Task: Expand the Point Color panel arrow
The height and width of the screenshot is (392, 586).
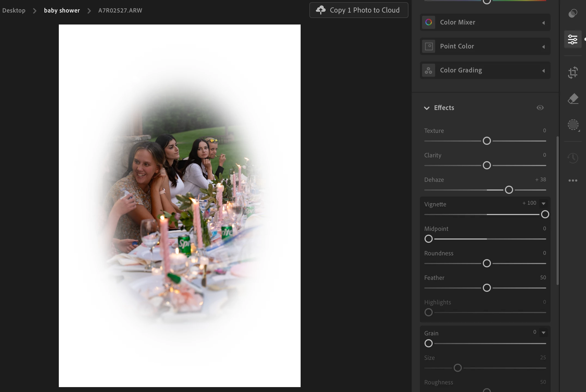Action: point(544,47)
